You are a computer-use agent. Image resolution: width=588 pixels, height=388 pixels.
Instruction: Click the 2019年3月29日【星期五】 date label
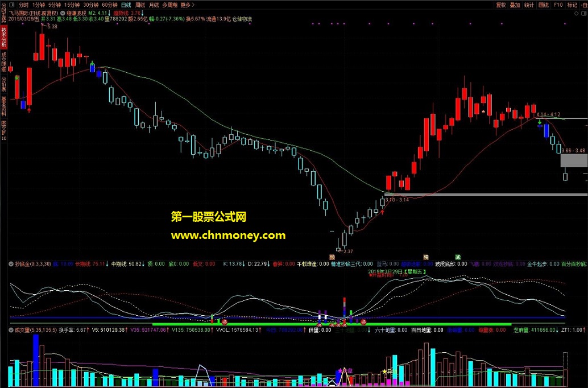pos(397,271)
